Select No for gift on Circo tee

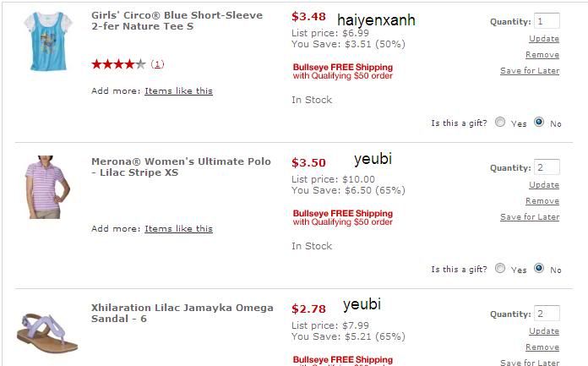(x=539, y=123)
